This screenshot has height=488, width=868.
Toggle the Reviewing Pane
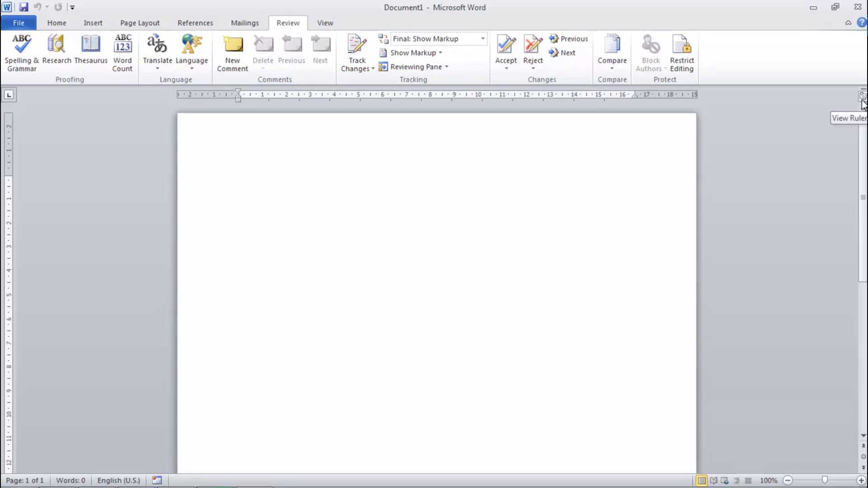416,66
